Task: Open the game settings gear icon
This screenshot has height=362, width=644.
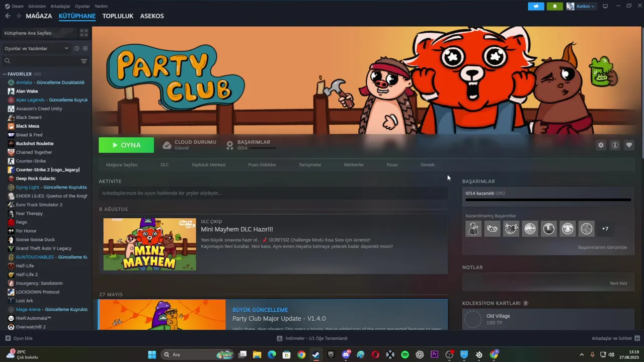Action: [x=601, y=145]
